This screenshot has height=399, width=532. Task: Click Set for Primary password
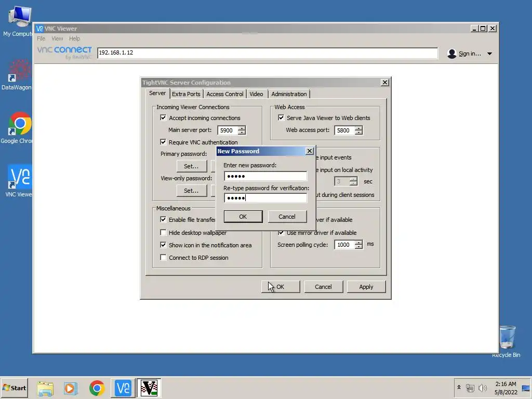pyautogui.click(x=191, y=166)
